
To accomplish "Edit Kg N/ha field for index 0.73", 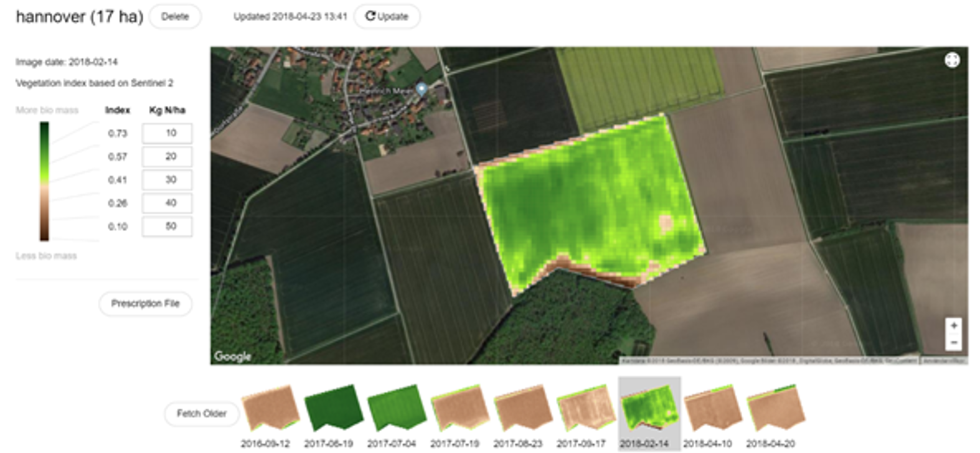I will pyautogui.click(x=167, y=133).
